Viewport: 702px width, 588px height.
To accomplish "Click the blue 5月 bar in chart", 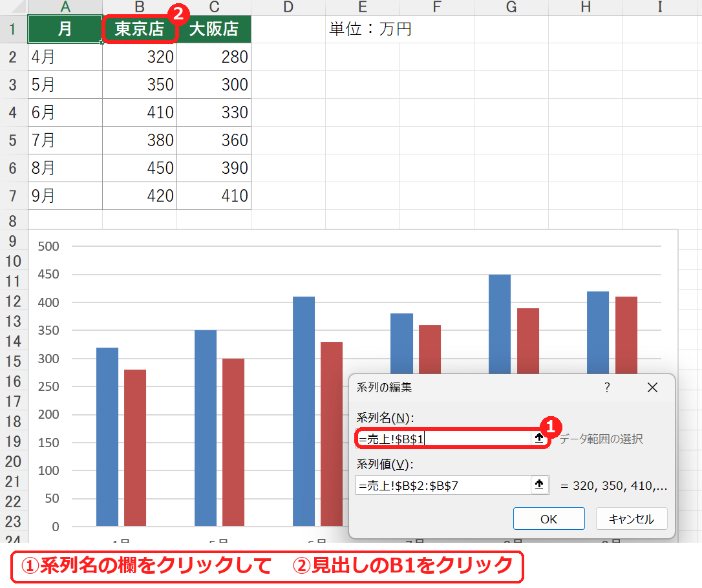I will coord(206,428).
